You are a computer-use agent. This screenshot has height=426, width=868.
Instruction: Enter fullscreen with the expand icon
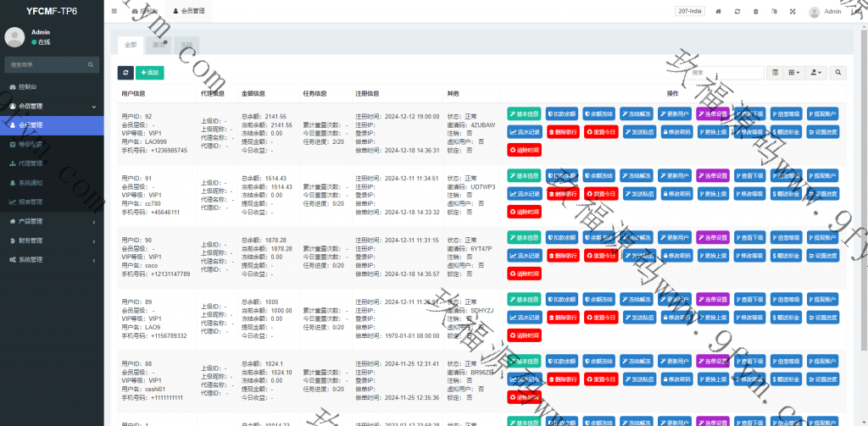click(793, 12)
